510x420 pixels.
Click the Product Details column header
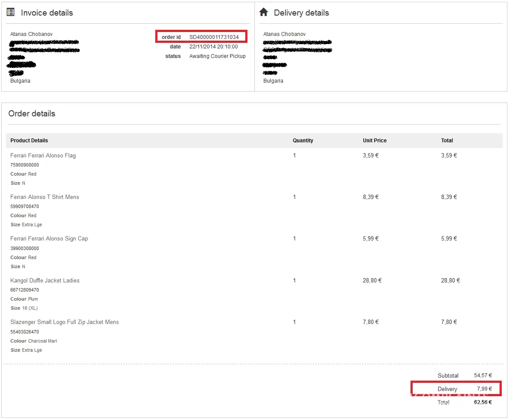click(29, 141)
